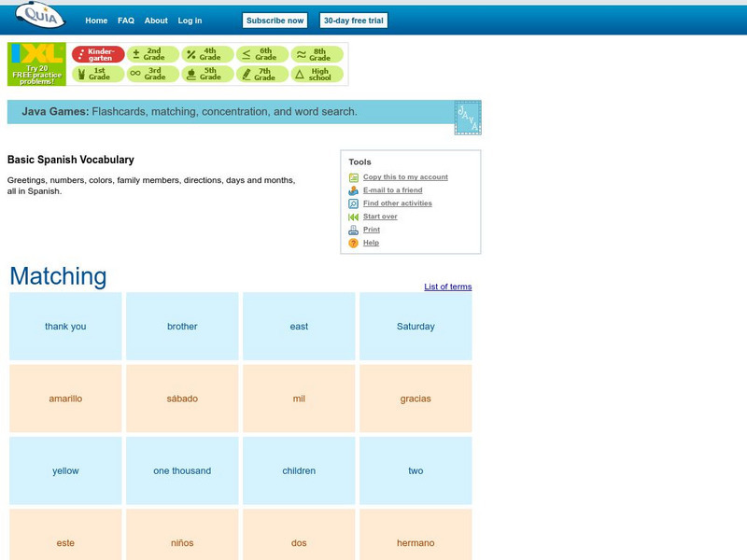
Task: Click the E-mail to a friend icon
Action: pos(352,189)
